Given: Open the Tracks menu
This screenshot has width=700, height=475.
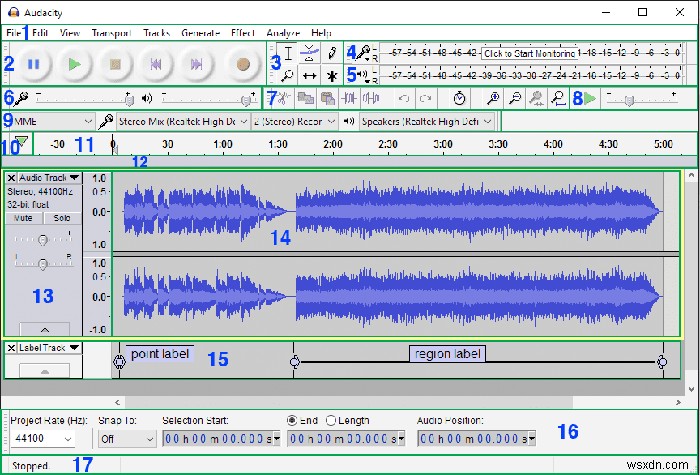Looking at the screenshot, I should (x=156, y=33).
